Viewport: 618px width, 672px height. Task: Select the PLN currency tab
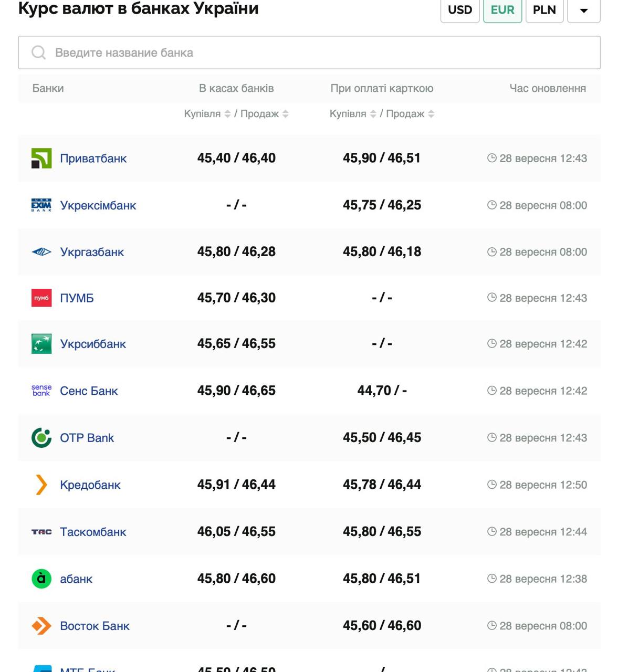click(544, 10)
